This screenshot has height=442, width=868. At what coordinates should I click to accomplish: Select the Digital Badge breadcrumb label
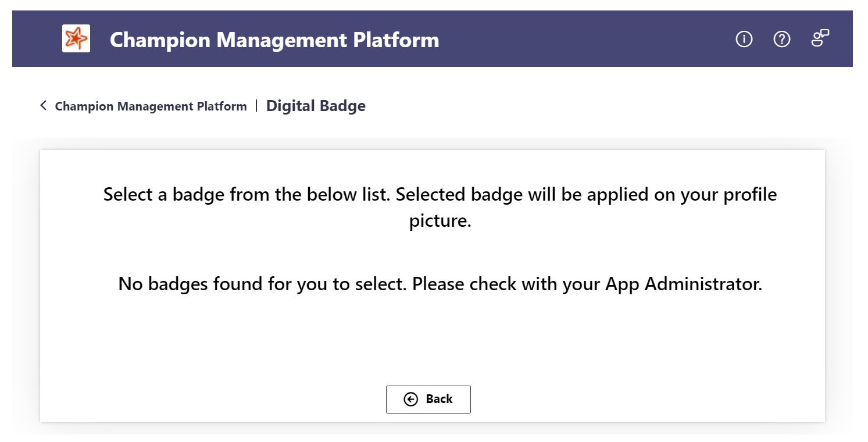[316, 106]
